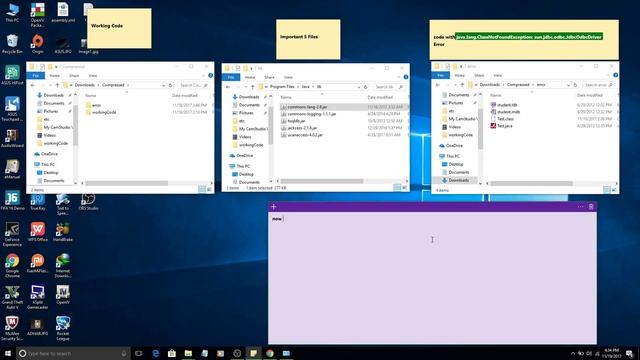Select Downloads breadcrumb in Compressed window
640x360 pixels.
85,85
